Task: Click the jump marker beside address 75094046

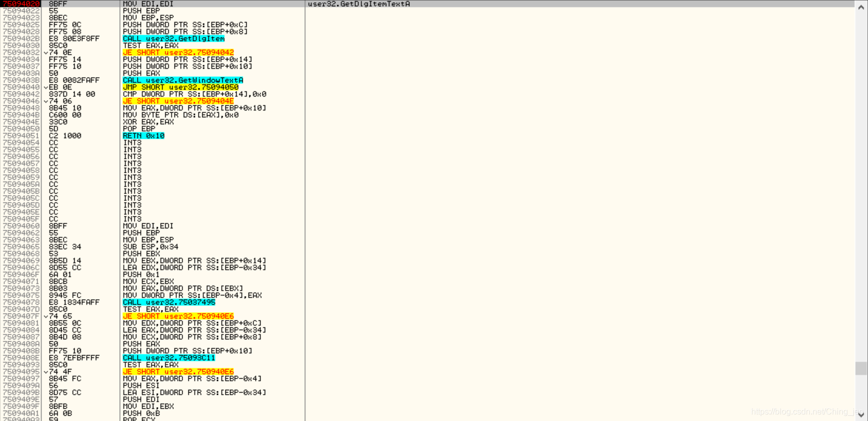Action: click(46, 101)
